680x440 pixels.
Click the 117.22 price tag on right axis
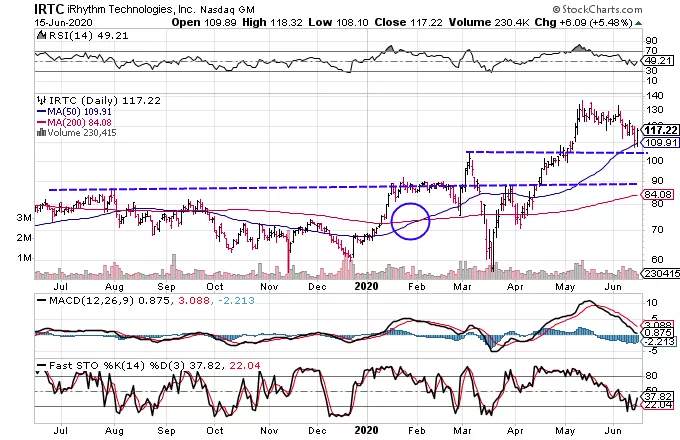pyautogui.click(x=660, y=130)
